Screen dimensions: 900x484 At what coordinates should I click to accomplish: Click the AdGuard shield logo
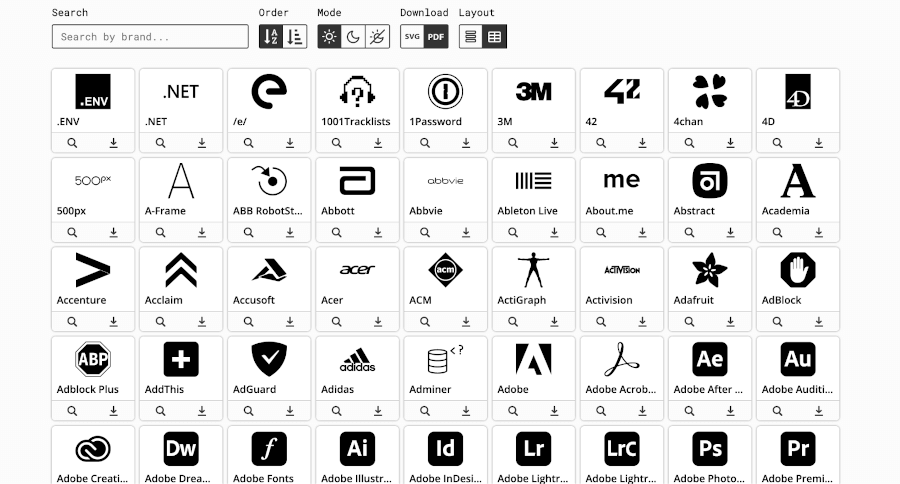pyautogui.click(x=269, y=359)
